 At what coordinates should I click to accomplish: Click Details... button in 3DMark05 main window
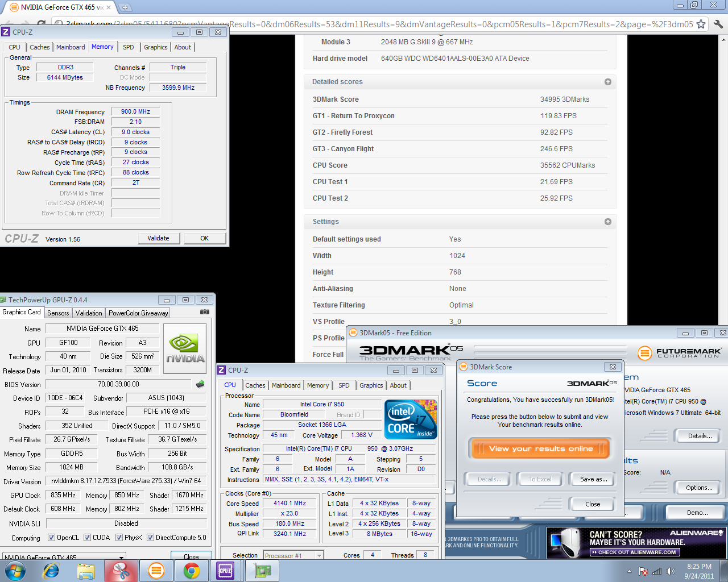tap(698, 436)
